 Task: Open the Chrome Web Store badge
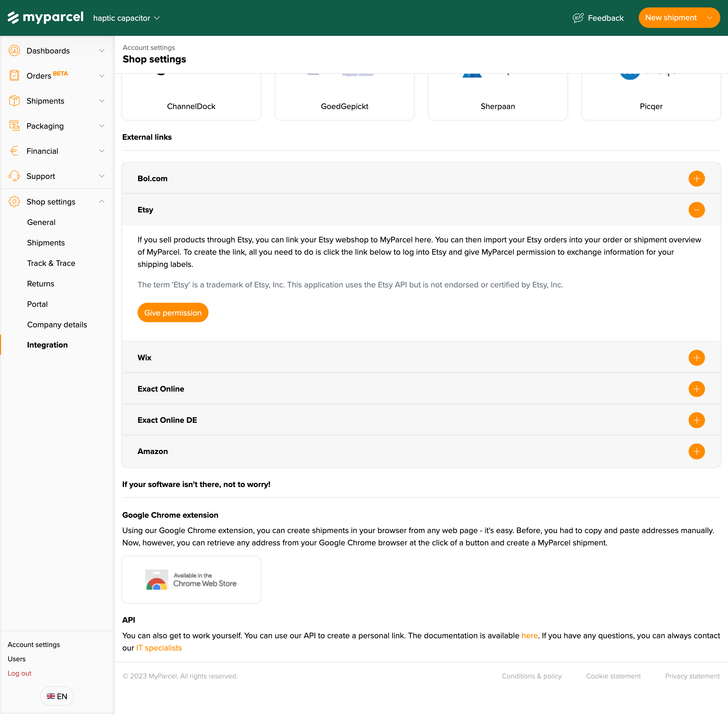(191, 580)
